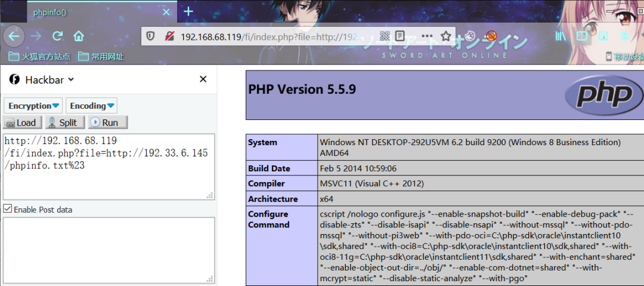Screen dimensions: 644x286
Task: Select the phpinfo() tab
Action: click(x=102, y=12)
